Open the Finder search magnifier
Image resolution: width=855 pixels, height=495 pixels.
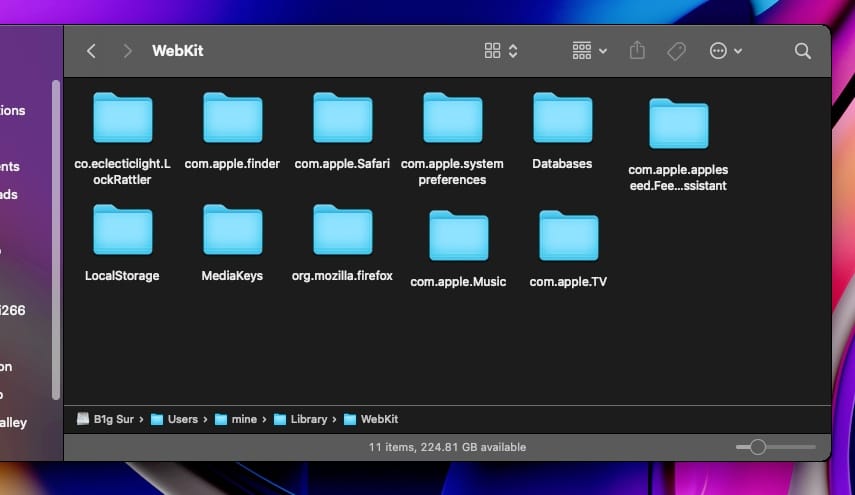[802, 51]
